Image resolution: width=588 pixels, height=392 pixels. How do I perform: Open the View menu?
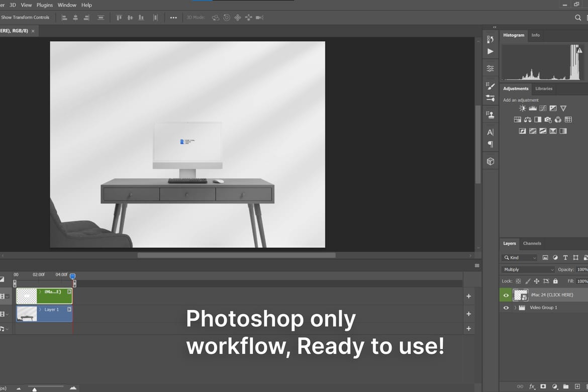click(x=26, y=5)
